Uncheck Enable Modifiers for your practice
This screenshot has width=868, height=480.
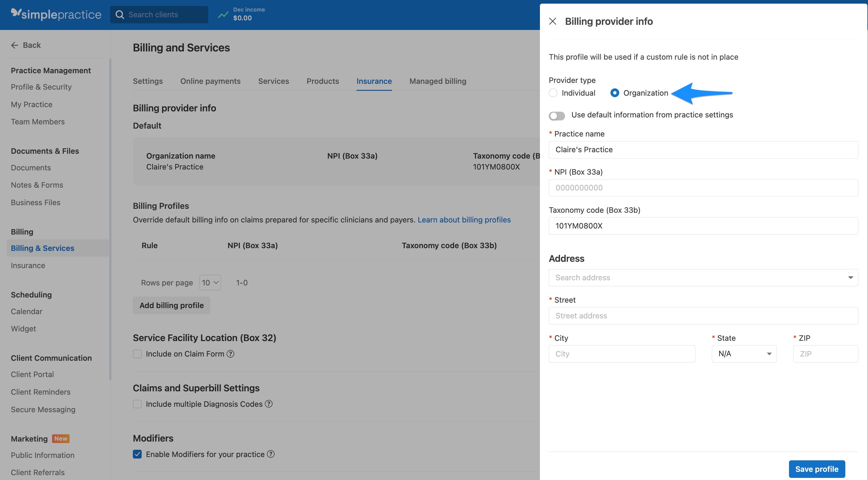click(137, 454)
